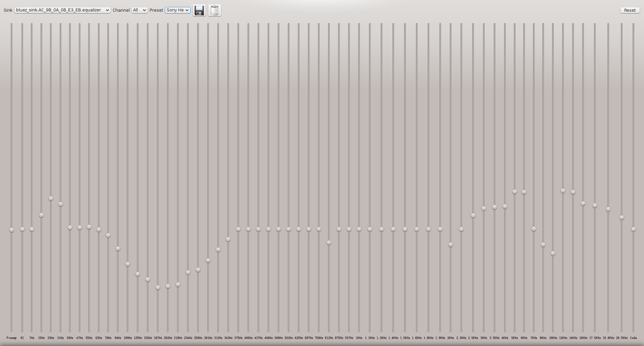Click the 23Hz slider handle

coord(51,198)
